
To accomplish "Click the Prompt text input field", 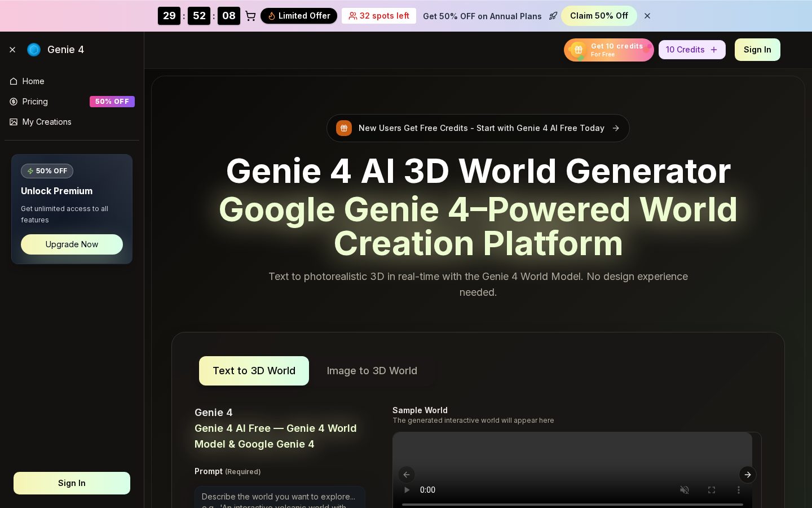I will click(280, 497).
